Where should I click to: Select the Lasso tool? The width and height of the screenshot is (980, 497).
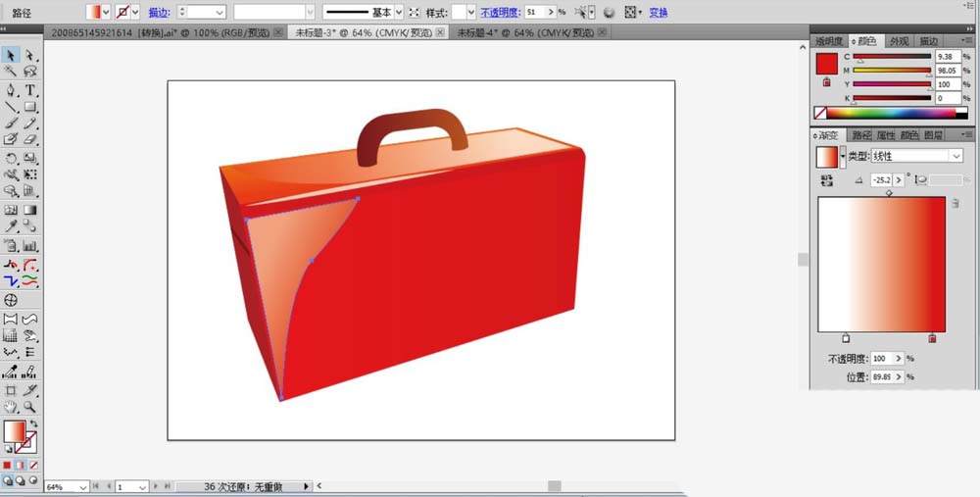[x=30, y=72]
